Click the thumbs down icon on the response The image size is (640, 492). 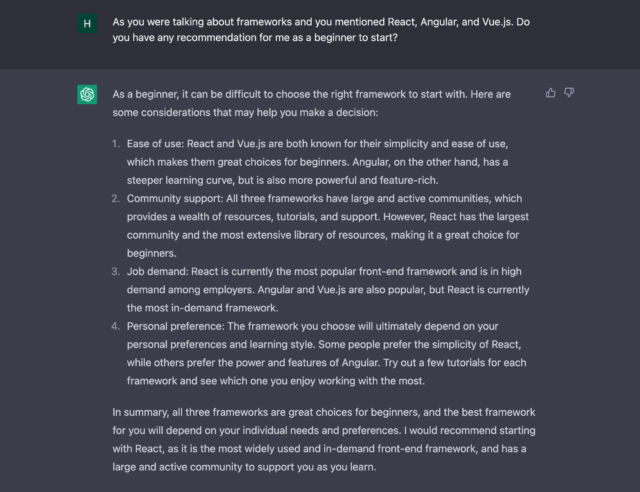(x=569, y=93)
